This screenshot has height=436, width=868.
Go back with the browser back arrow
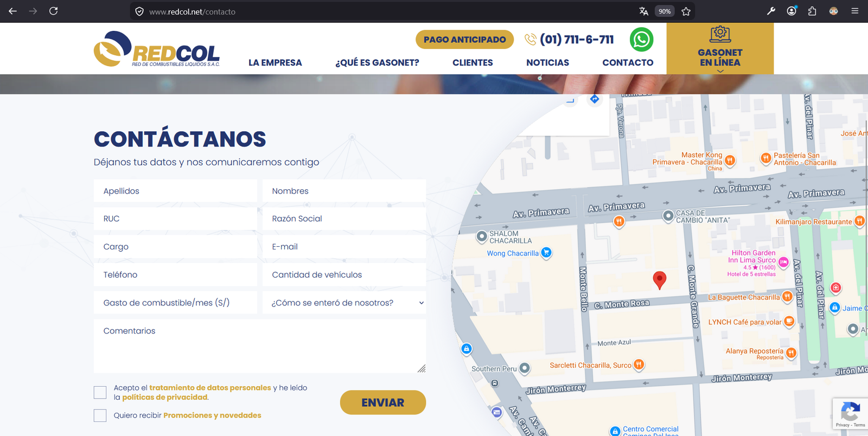tap(12, 11)
